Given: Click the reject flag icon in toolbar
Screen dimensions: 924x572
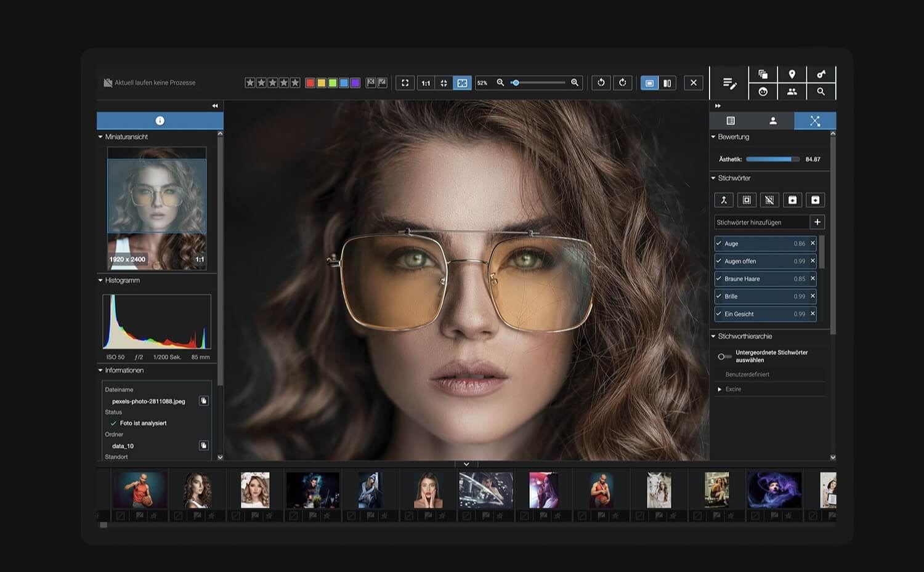Looking at the screenshot, I should coord(371,83).
